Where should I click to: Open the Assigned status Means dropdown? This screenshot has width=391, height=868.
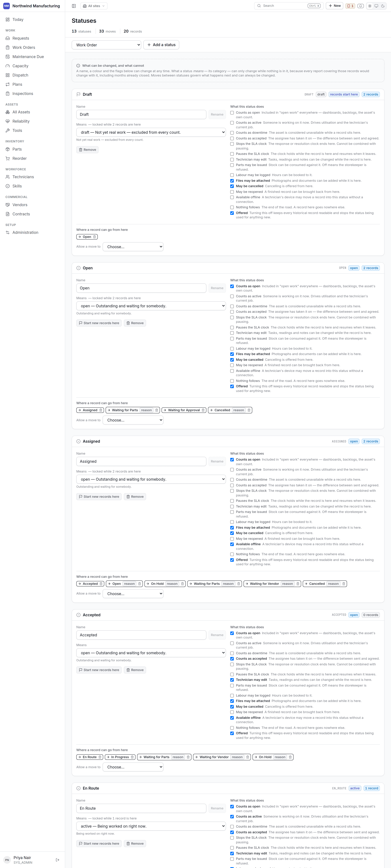click(x=151, y=479)
